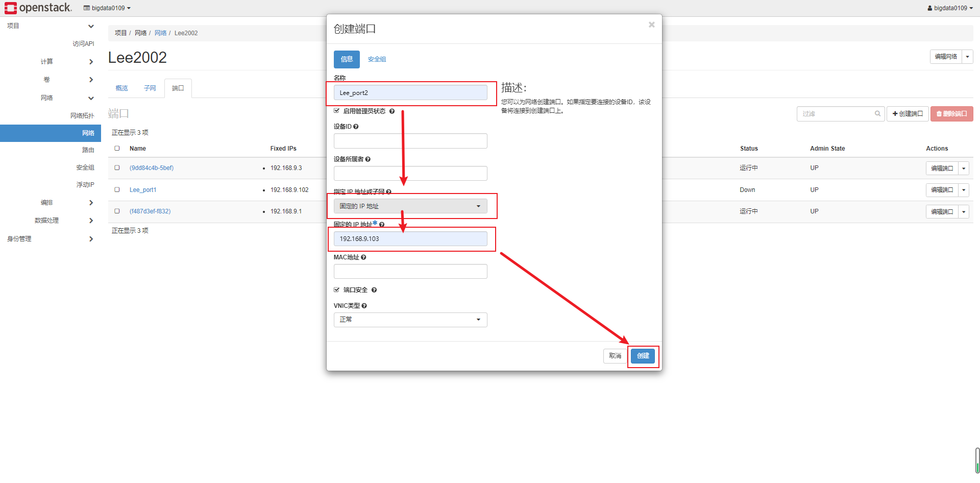
Task: Click the Create Port button above table
Action: [x=908, y=114]
